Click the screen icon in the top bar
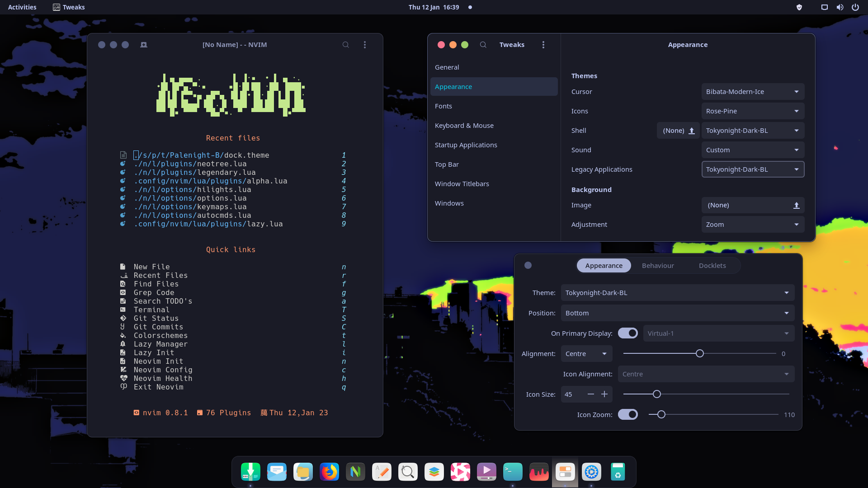 [825, 7]
